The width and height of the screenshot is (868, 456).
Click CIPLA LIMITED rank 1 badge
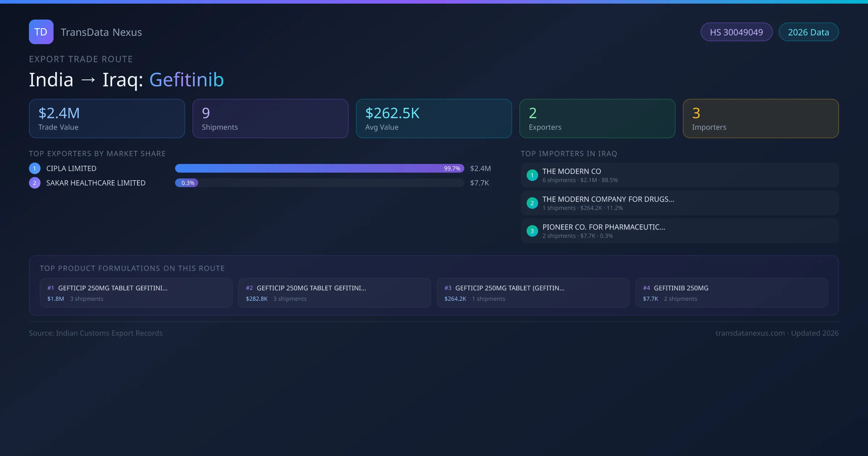(35, 168)
